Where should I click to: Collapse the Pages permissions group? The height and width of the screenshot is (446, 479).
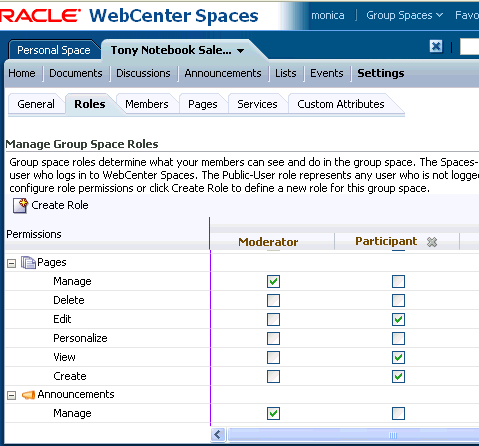pos(11,263)
